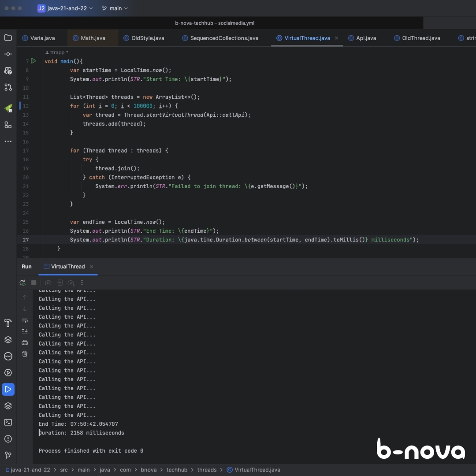The width and height of the screenshot is (476, 476).
Task: Click line number 12 in the gutter
Action: point(26,106)
